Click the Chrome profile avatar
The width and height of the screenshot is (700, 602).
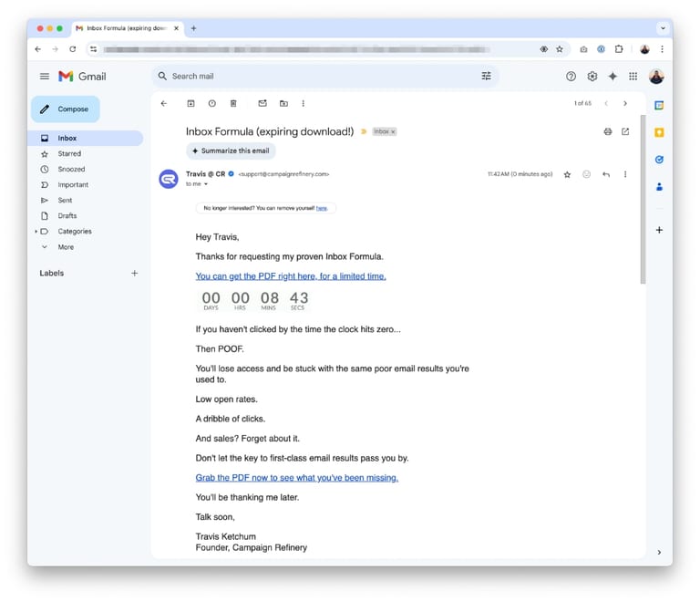(x=644, y=49)
